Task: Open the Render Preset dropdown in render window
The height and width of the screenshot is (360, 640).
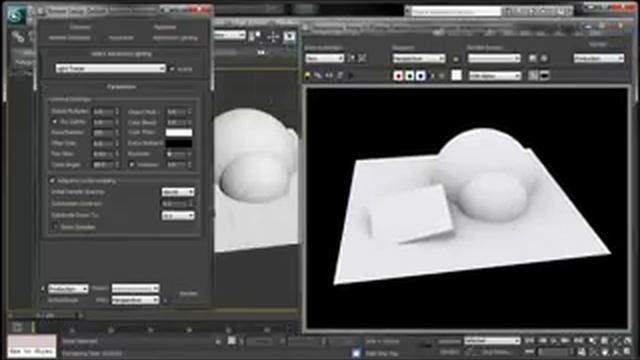Action: tap(494, 59)
